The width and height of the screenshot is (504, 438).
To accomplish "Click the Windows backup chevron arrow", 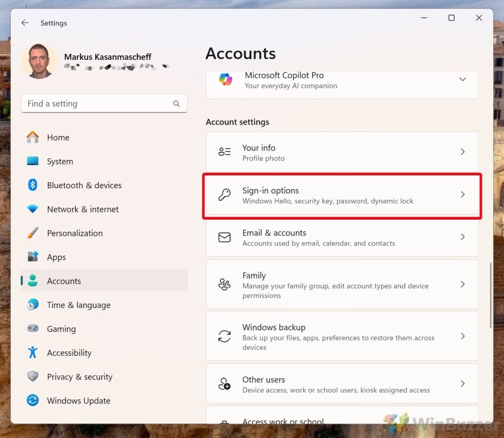I will 462,337.
